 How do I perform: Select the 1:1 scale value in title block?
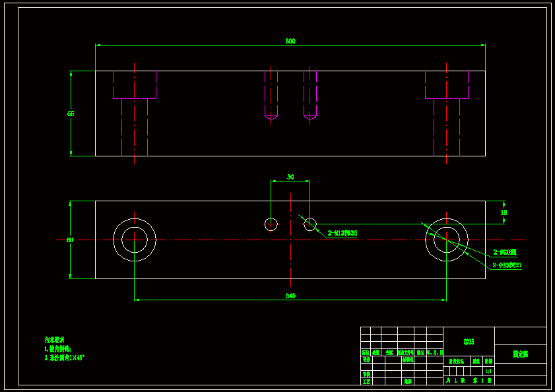[x=488, y=372]
